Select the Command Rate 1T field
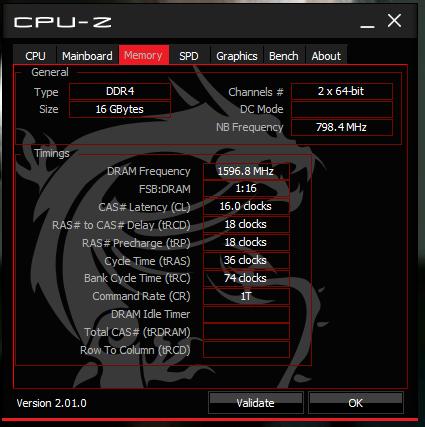 [246, 296]
